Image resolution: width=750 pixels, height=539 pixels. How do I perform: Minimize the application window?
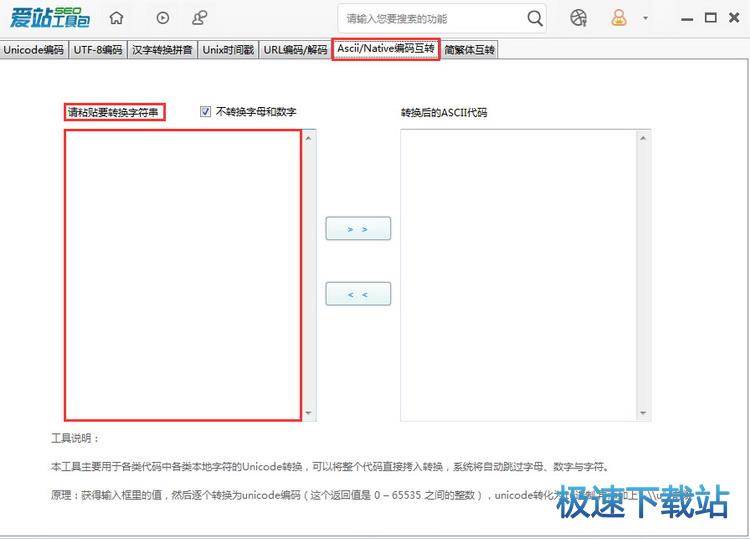click(687, 19)
